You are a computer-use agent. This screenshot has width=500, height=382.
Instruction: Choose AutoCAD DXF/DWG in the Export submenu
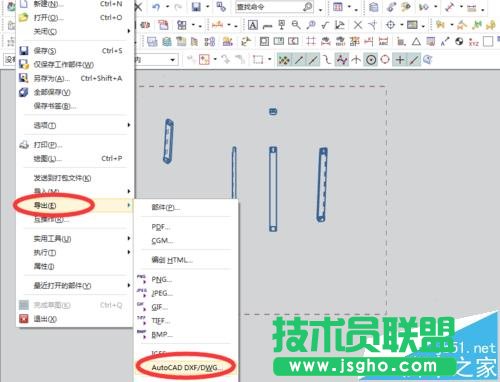pos(186,367)
